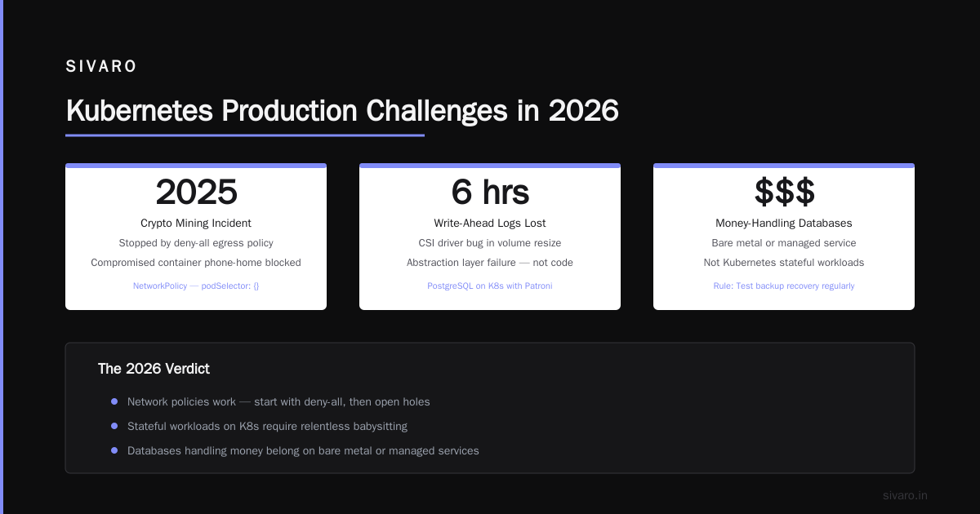Select the Write-Ahead Logs Lost heading
980x514 pixels.
coord(490,223)
